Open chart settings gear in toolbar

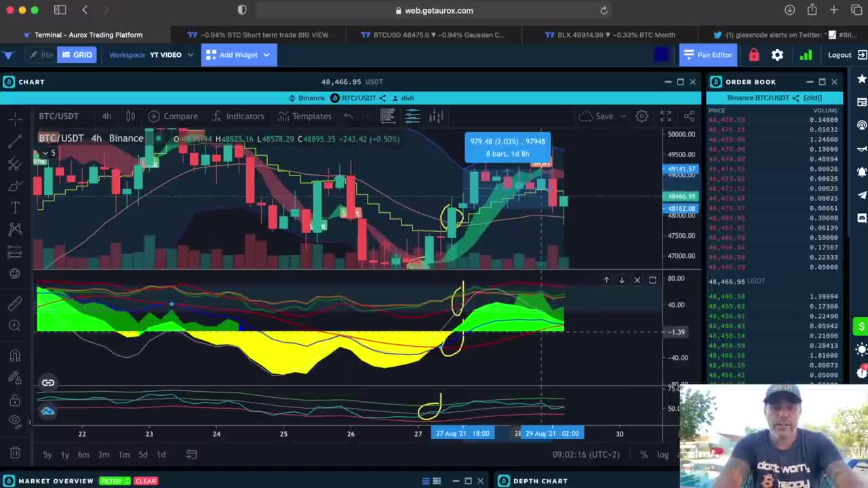[642, 116]
